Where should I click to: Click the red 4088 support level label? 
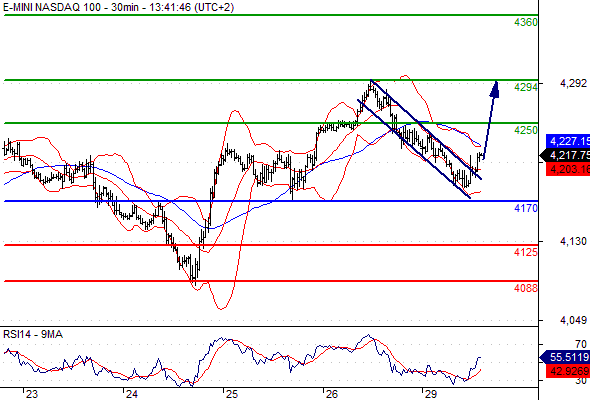[526, 288]
